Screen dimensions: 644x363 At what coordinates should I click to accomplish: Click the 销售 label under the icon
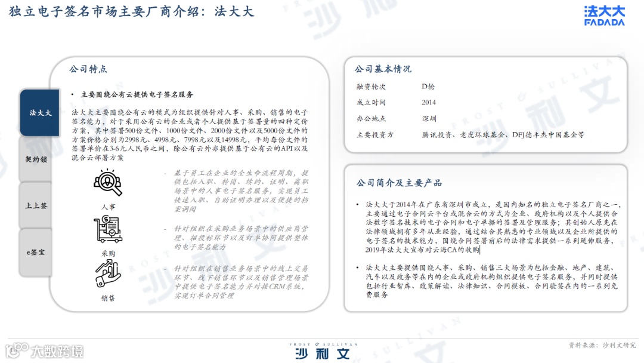[x=108, y=298]
